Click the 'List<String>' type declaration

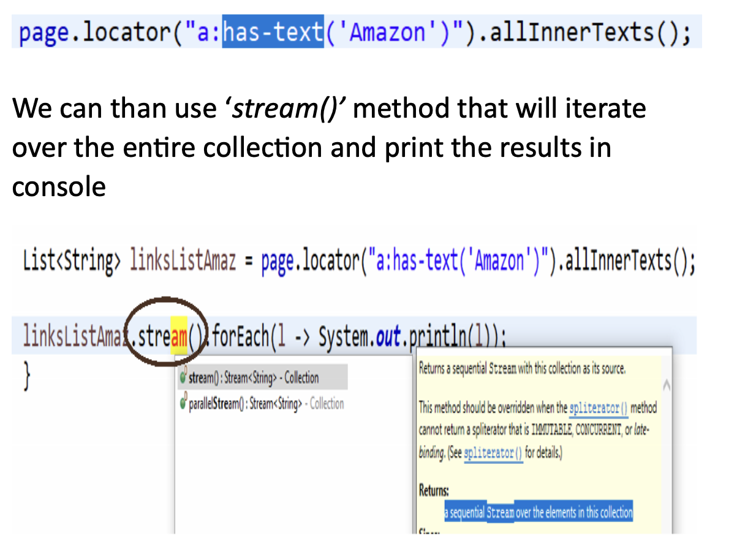pos(69,263)
